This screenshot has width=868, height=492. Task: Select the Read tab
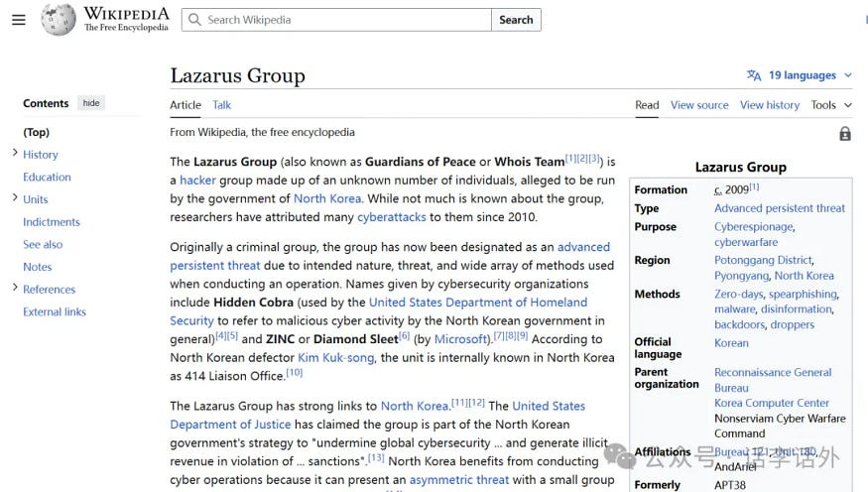[647, 105]
